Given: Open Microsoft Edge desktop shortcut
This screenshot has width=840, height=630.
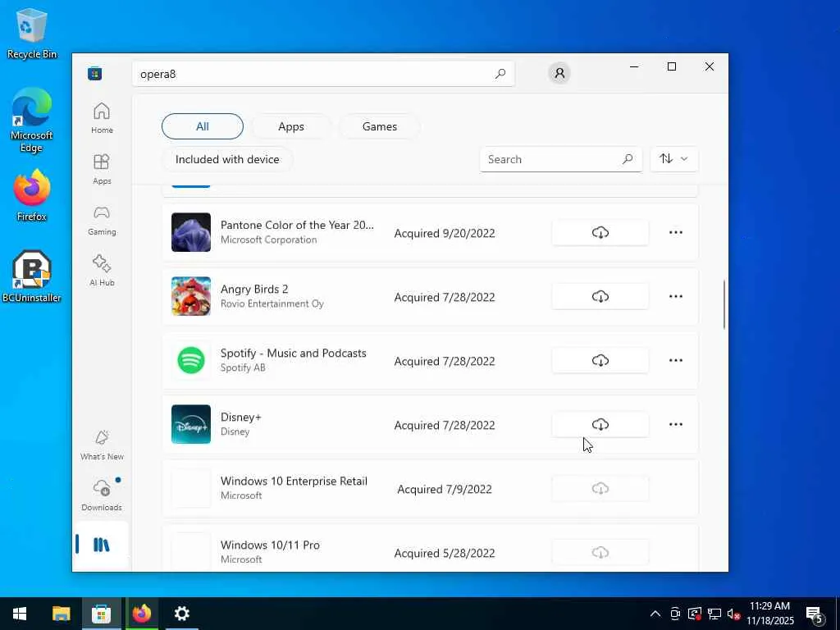Looking at the screenshot, I should point(32,121).
